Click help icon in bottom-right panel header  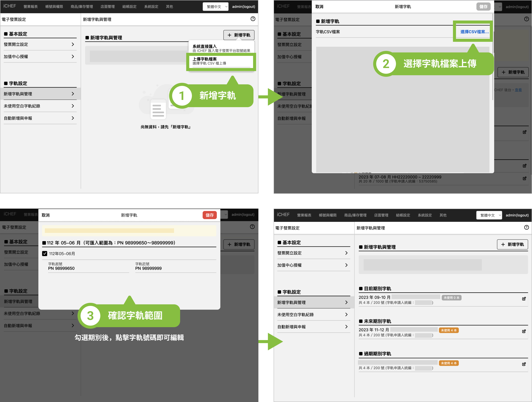click(x=526, y=227)
